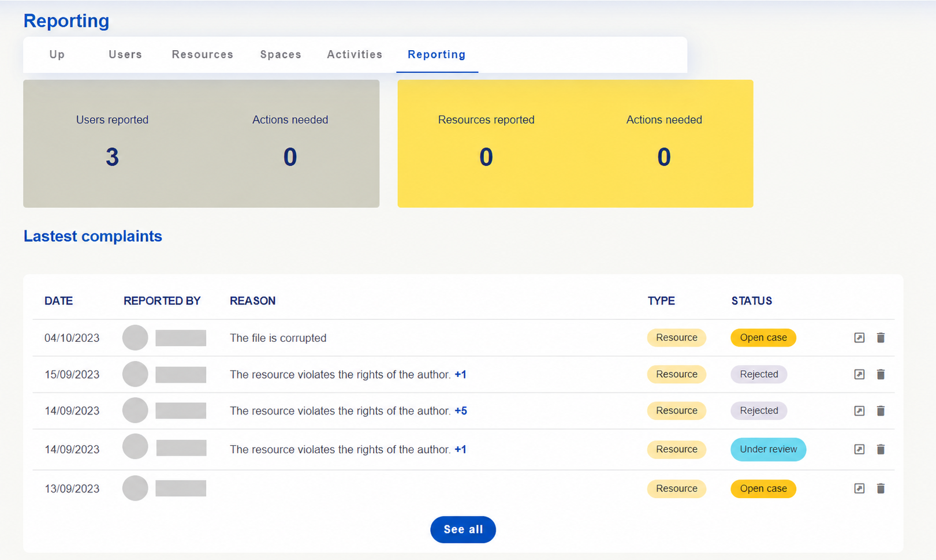
Task: Click 'The file is corrupted' reason text
Action: coord(278,338)
